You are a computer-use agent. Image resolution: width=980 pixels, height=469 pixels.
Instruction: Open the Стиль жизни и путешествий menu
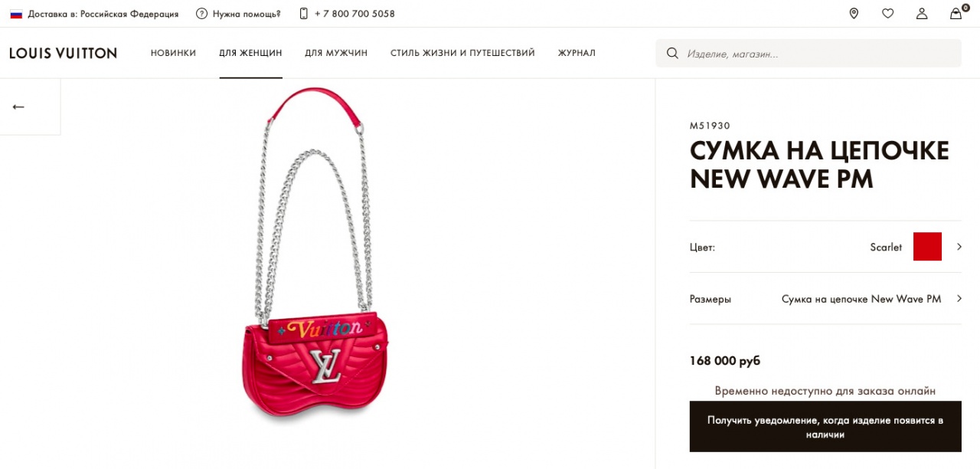click(x=462, y=53)
